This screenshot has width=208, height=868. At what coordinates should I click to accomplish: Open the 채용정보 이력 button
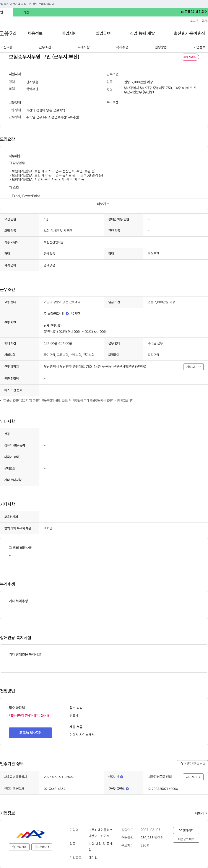(x=186, y=839)
